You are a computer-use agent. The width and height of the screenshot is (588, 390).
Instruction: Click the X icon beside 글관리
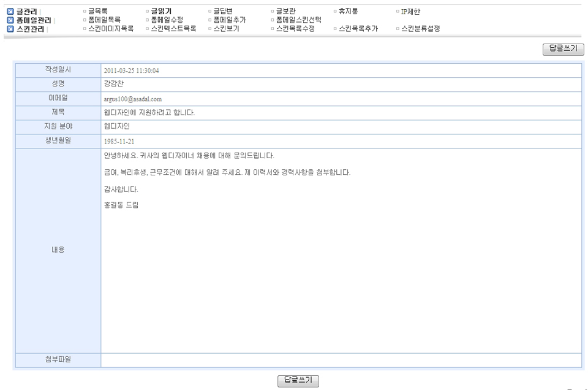(10, 12)
